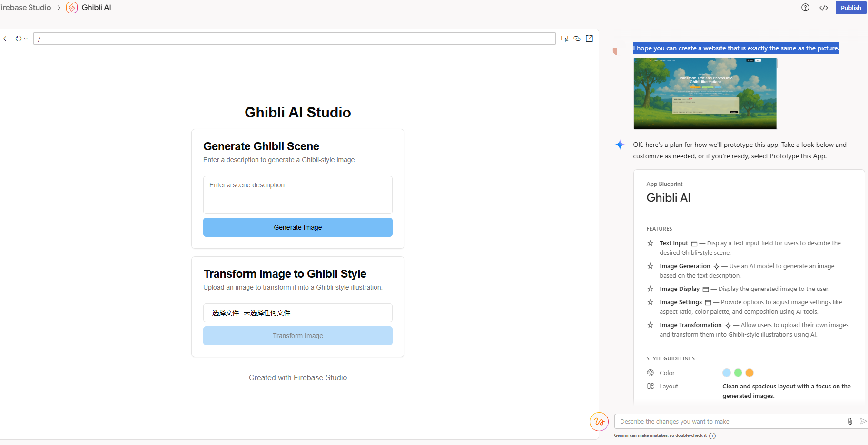Viewport: 868px width, 445px height.
Task: Send the prompt with arrow icon
Action: [x=863, y=421]
